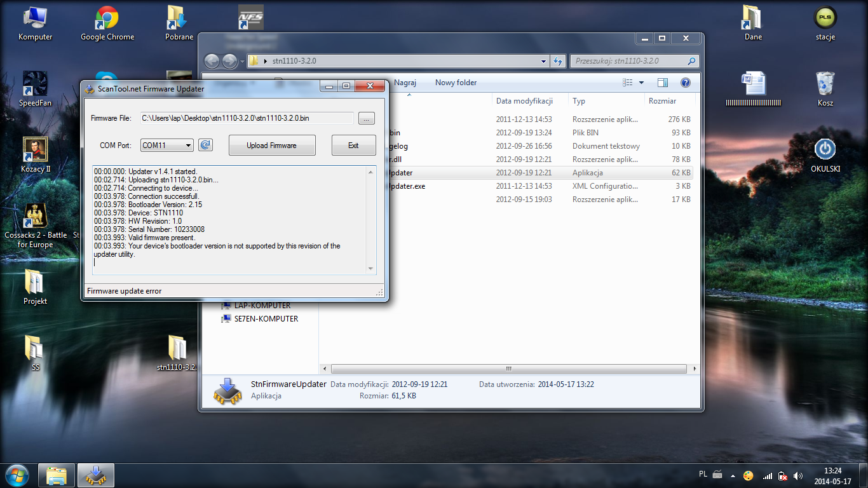Click the Upload Firmware button
This screenshot has height=488, width=868.
271,146
